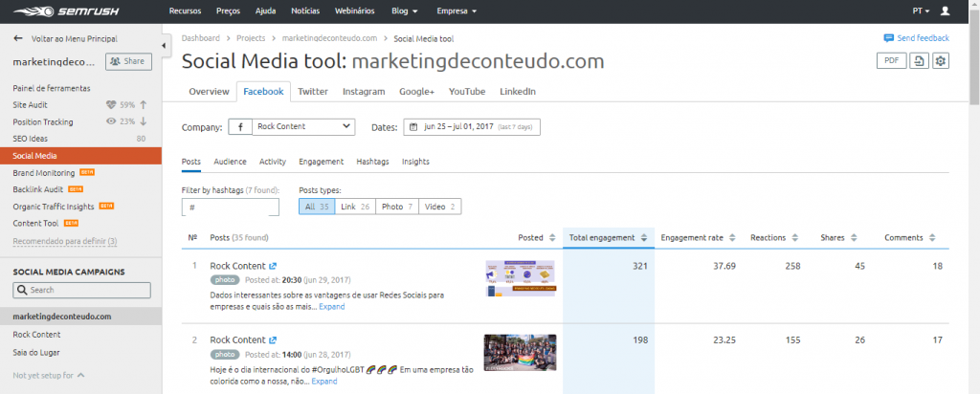Open Brand Monitoring in sidebar
980x394 pixels.
pos(44,173)
